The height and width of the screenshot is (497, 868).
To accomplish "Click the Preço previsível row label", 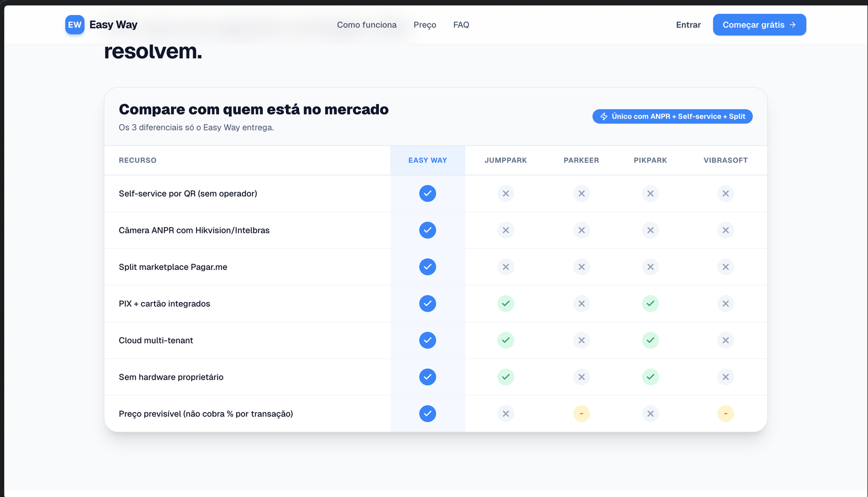I will tap(206, 414).
